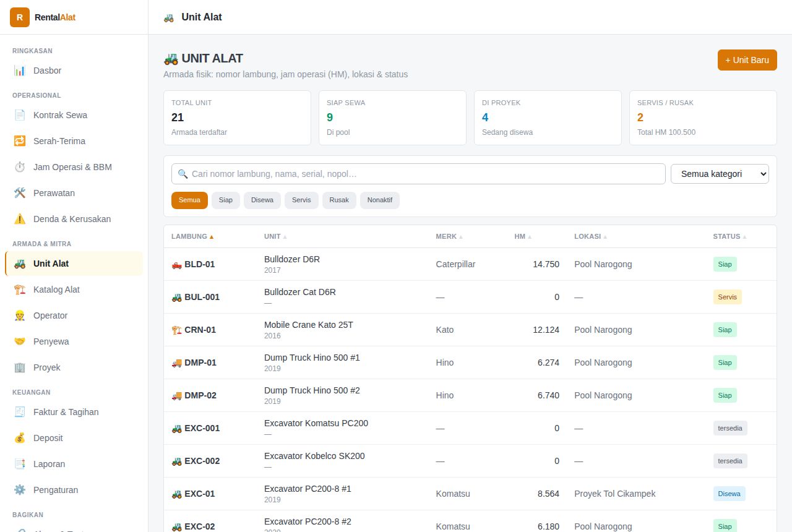Click the Kontrak Sewa document icon
792x532 pixels.
click(x=20, y=115)
